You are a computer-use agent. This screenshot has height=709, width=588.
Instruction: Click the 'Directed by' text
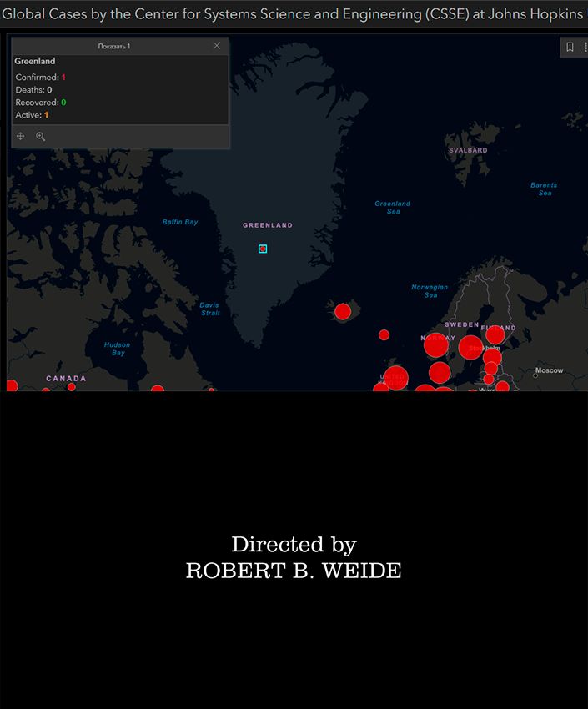pos(294,545)
